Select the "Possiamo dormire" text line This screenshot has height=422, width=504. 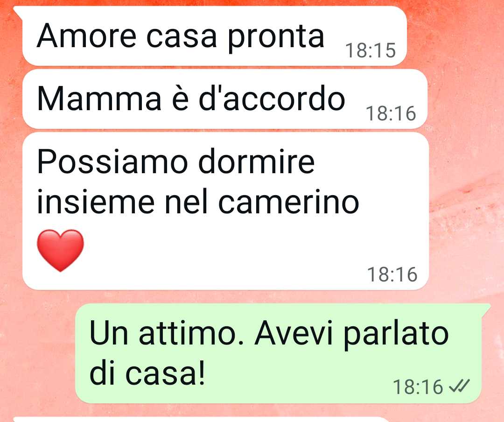(x=176, y=161)
